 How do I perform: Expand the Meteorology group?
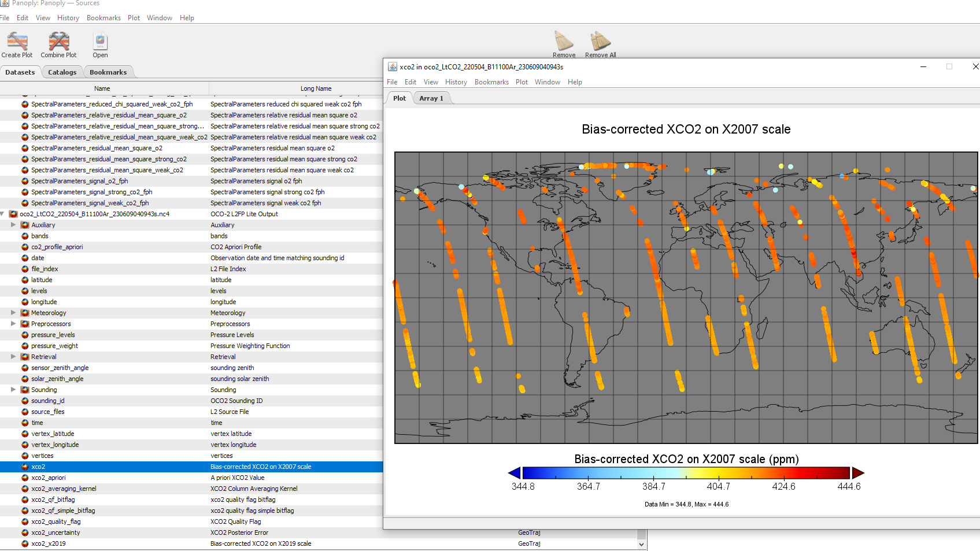pos(13,313)
